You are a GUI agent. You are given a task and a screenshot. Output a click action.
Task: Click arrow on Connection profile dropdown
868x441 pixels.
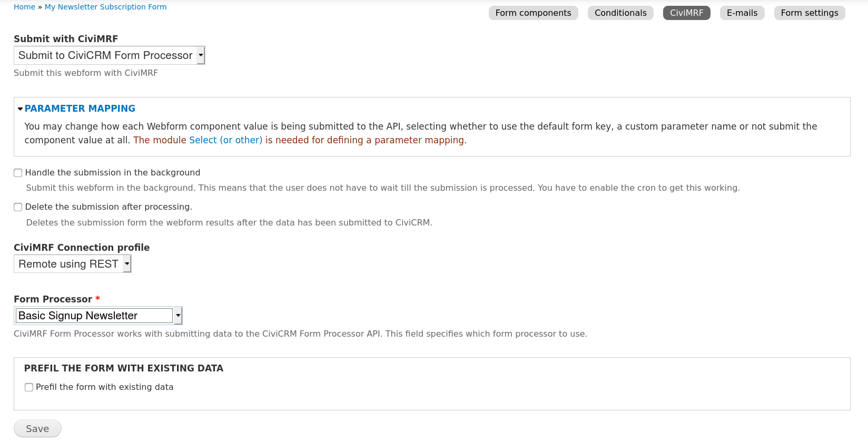[x=127, y=264]
